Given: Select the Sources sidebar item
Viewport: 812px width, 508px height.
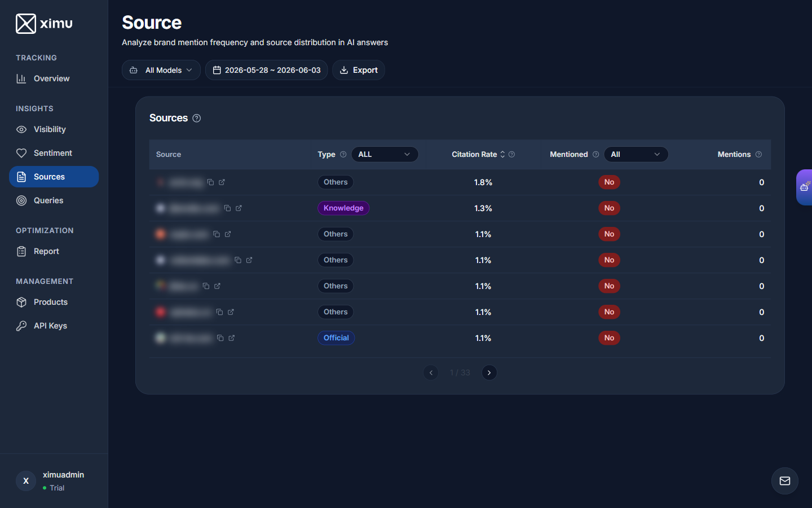Looking at the screenshot, I should pyautogui.click(x=54, y=177).
